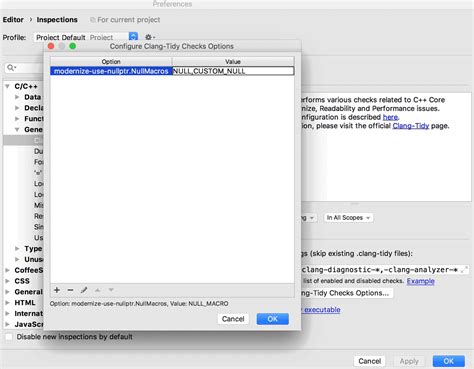
Task: Collapse the C/C++ inspections group
Action: point(7,86)
